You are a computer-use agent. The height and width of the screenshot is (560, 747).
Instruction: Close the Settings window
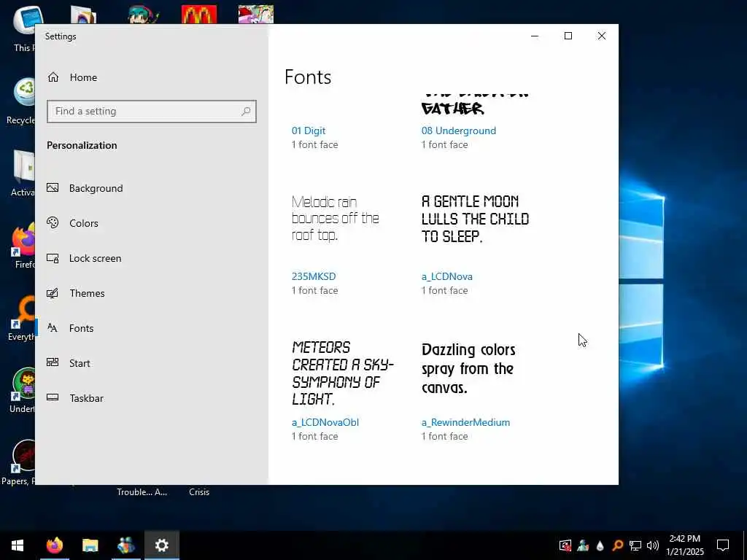(x=602, y=36)
